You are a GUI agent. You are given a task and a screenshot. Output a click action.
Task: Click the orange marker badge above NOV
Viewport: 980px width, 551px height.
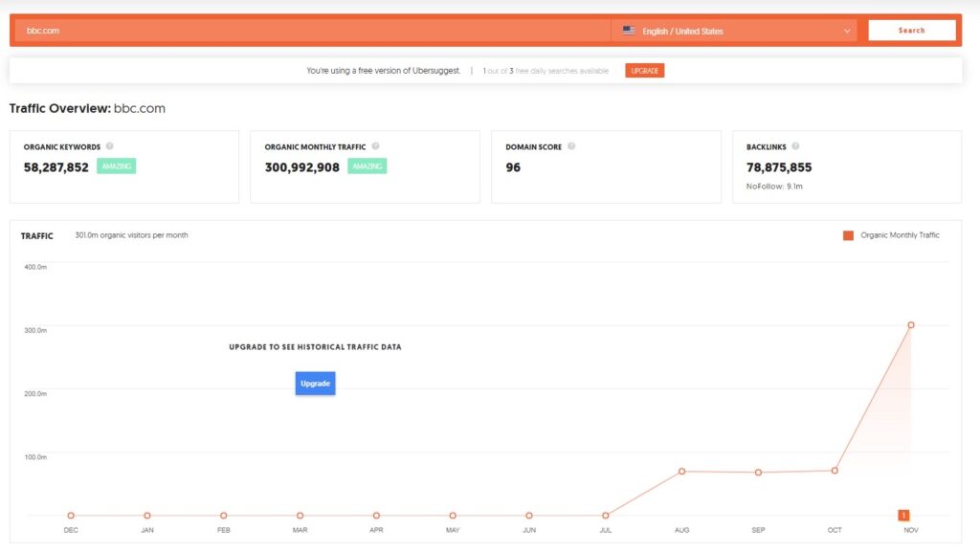[x=903, y=515]
